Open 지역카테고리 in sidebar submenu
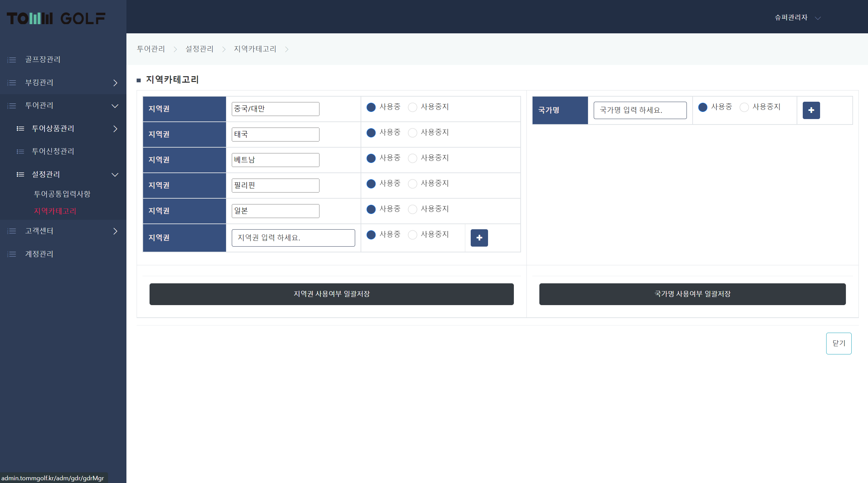 click(x=55, y=211)
